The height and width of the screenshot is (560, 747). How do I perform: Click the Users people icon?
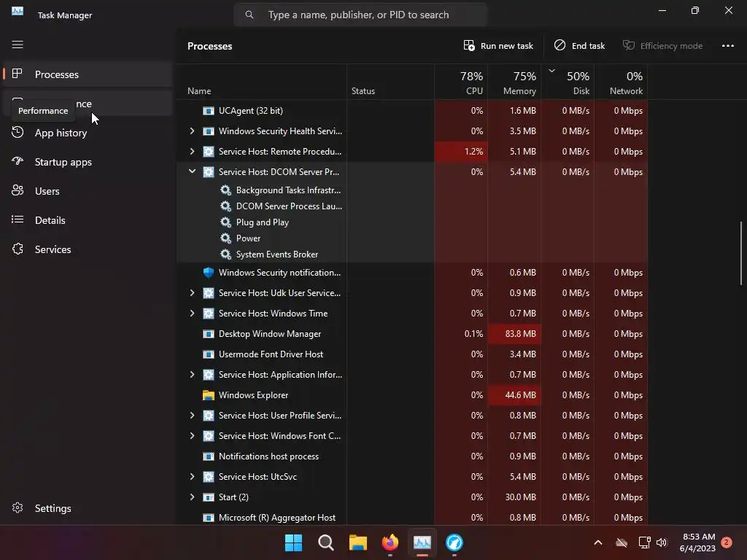(x=18, y=190)
